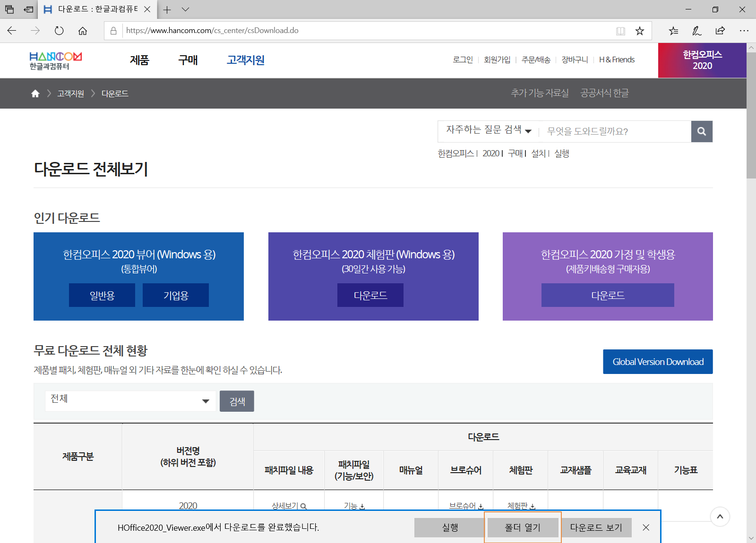The image size is (756, 543).
Task: Click 다운로드 in breadcrumb
Action: click(115, 93)
